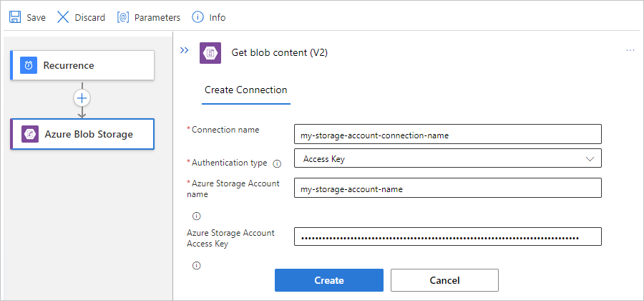This screenshot has width=644, height=301.
Task: Open Parameters via the @ icon
Action: coord(123,17)
